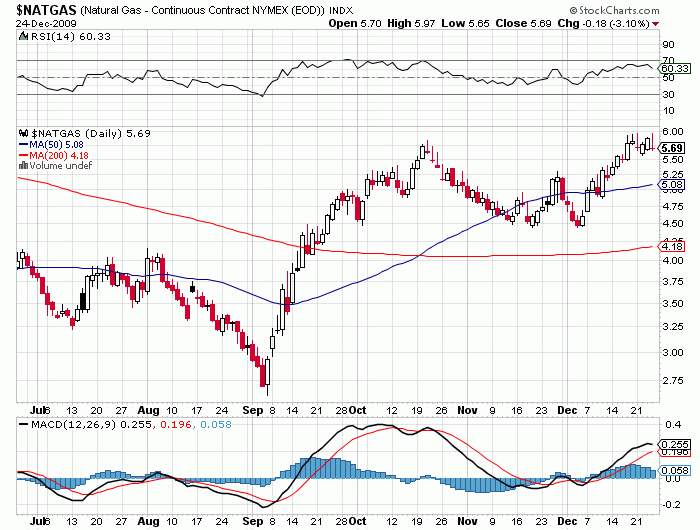
Task: Click the blue MA(50) legend line marker
Action: [24, 144]
